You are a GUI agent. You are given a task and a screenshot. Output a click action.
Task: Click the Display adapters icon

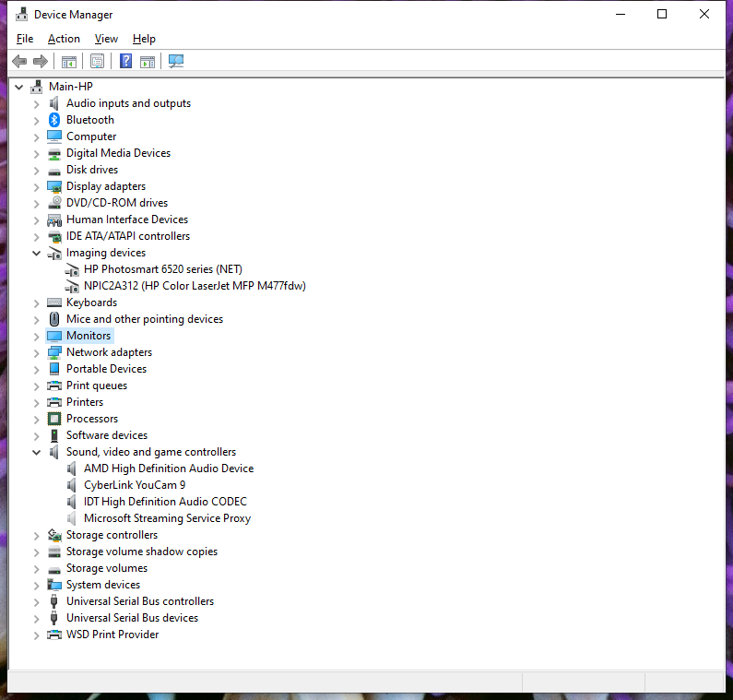point(54,186)
